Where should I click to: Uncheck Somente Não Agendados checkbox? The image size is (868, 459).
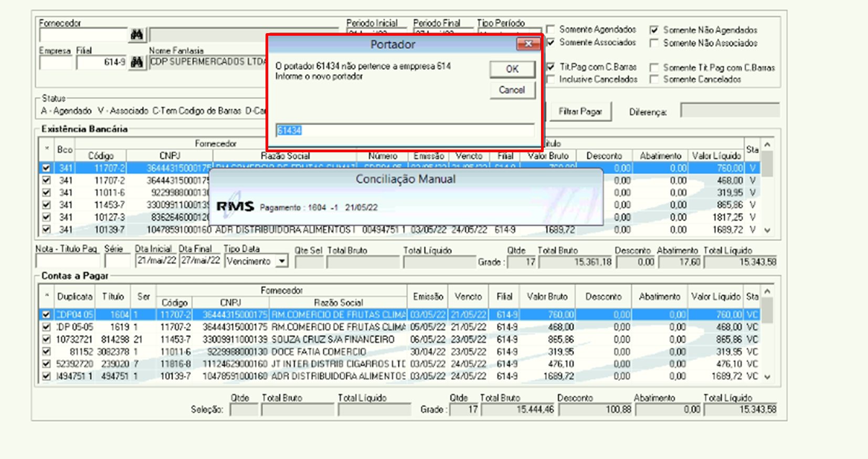pyautogui.click(x=654, y=30)
